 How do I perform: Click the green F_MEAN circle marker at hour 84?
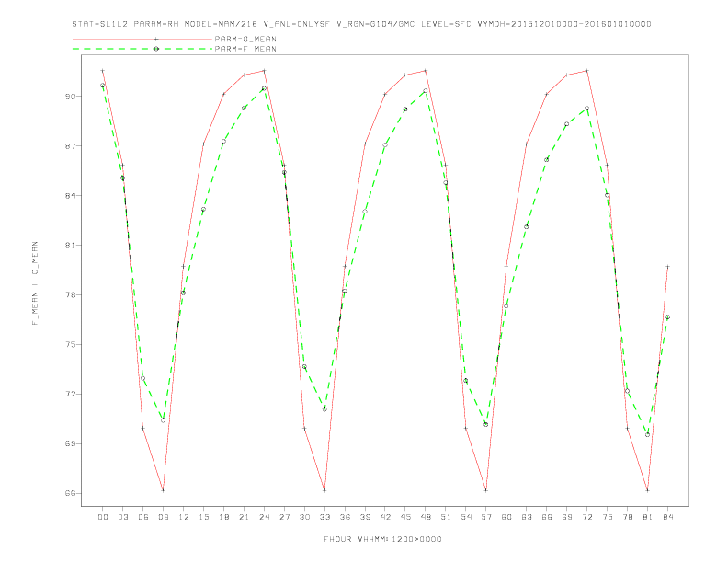click(667, 317)
